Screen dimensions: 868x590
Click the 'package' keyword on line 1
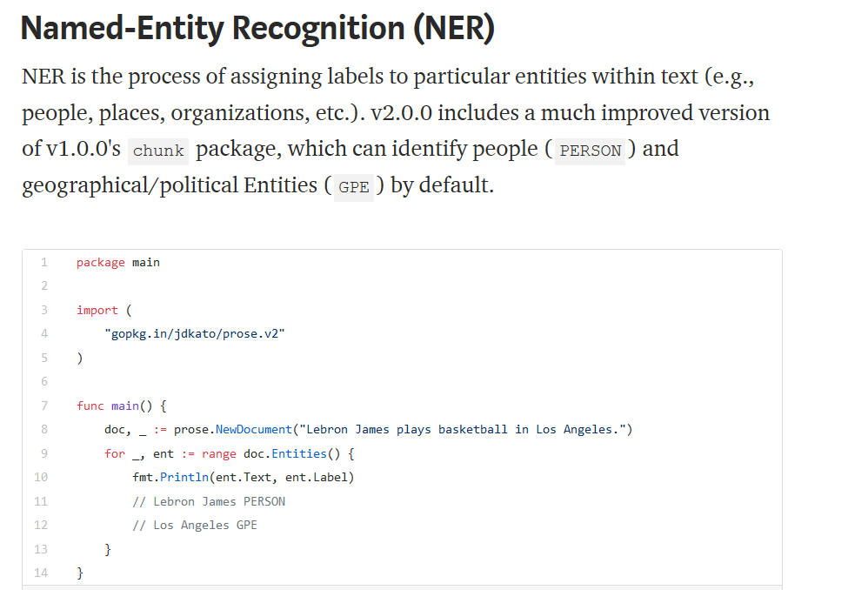101,263
